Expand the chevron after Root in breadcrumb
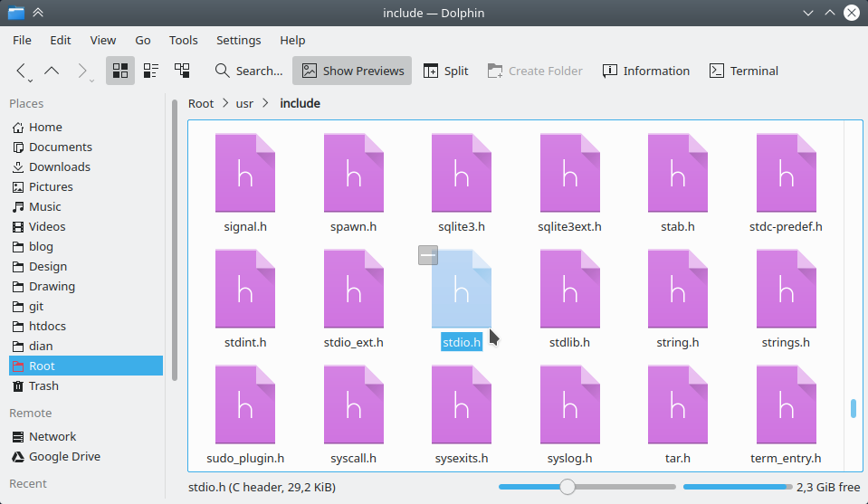This screenshot has height=504, width=868. 224,103
